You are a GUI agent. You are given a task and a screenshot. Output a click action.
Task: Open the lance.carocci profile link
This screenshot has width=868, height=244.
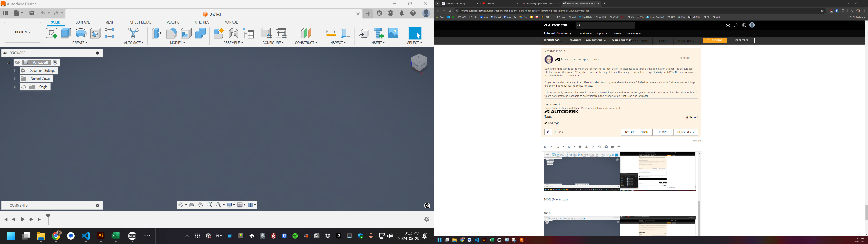tap(569, 59)
